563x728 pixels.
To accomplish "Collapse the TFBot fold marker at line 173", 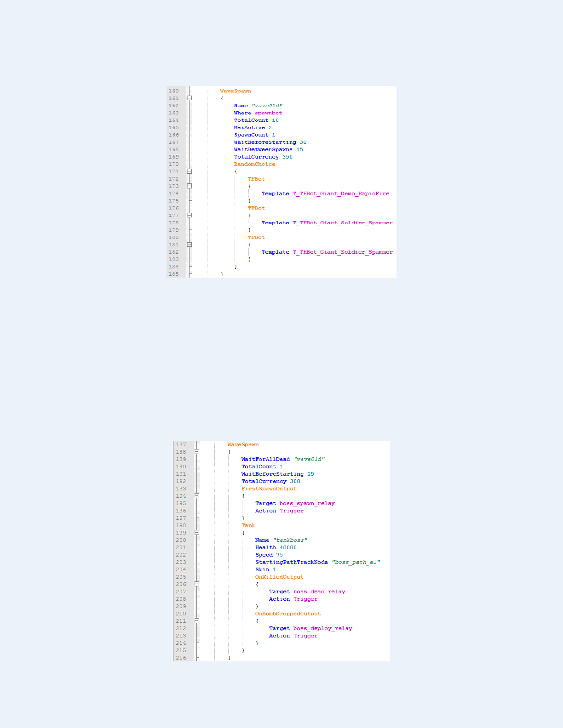I will (189, 186).
